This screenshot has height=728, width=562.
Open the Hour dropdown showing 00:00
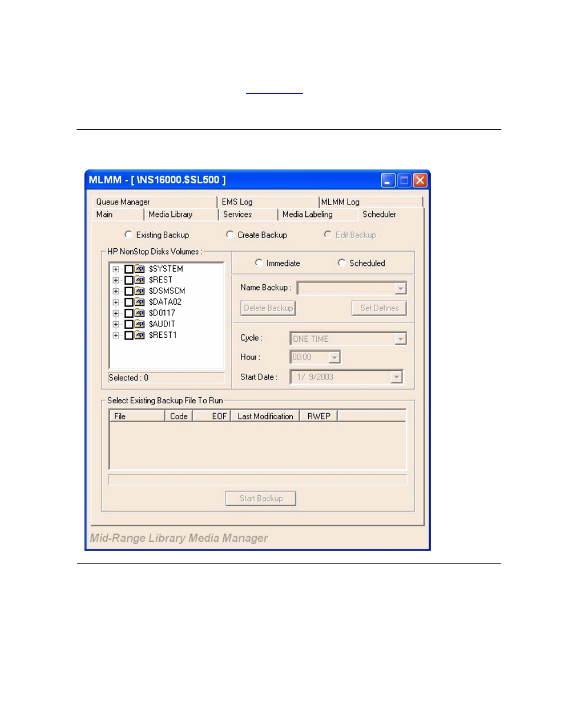pos(334,357)
